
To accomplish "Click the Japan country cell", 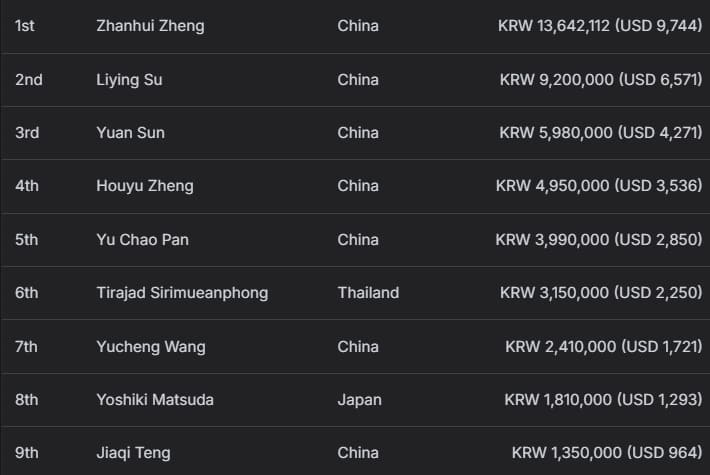I will point(359,400).
